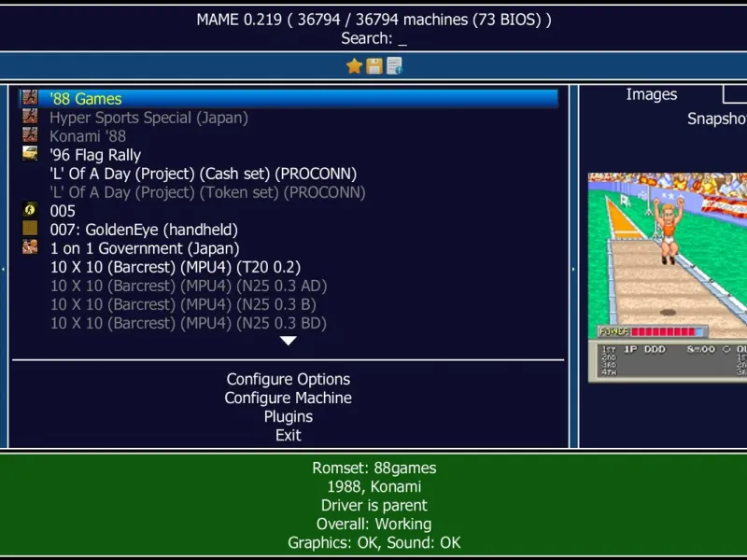Click the Search input field
The height and width of the screenshot is (560, 747).
374,38
